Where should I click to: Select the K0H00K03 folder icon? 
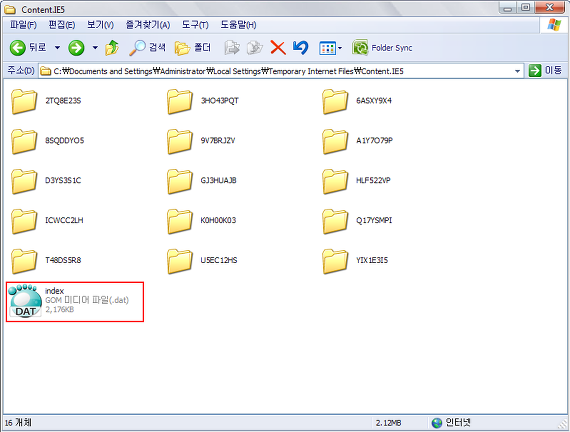point(180,221)
